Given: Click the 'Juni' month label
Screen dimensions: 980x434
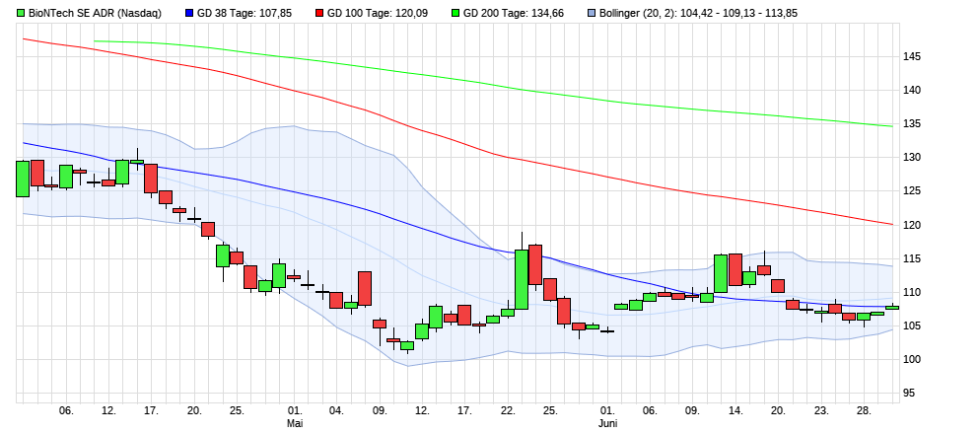Looking at the screenshot, I should click(607, 423).
